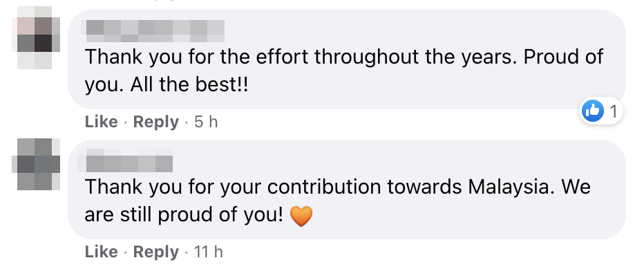Select the 'Thank you for the effort' text line
This screenshot has height=267, width=644.
coord(344,57)
